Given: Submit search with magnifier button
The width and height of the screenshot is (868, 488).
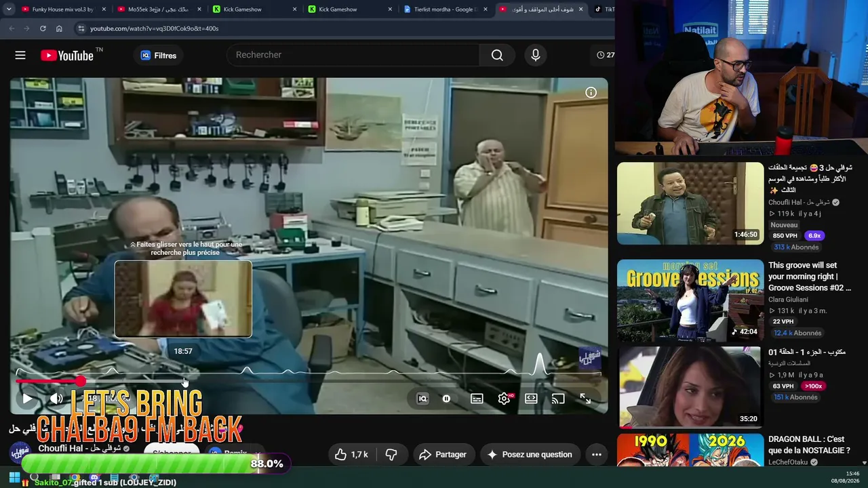Looking at the screenshot, I should 497,55.
